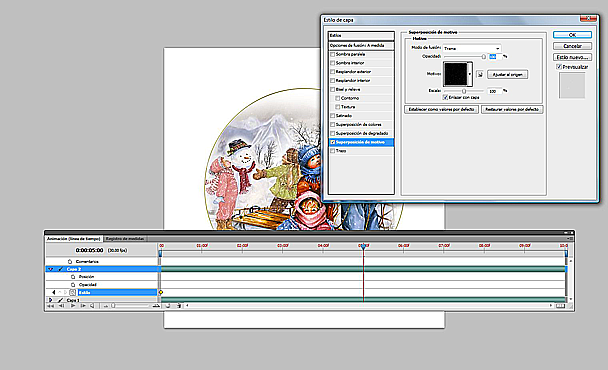This screenshot has width=608, height=370.
Task: Go to first frame in timeline
Action: pyautogui.click(x=50, y=306)
